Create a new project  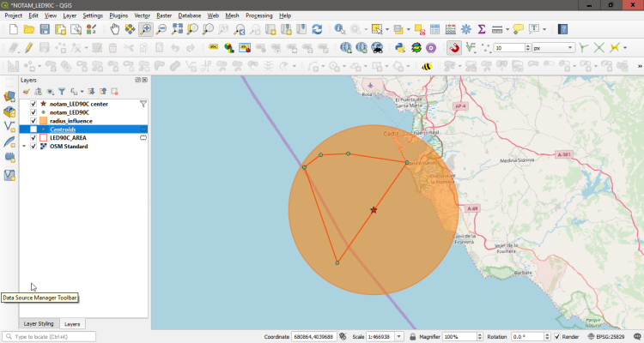point(14,29)
